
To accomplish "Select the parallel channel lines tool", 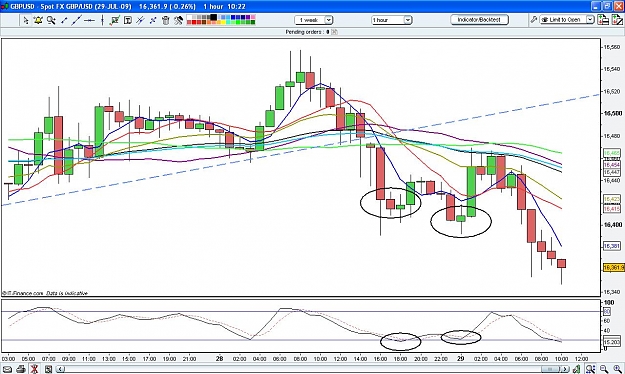I will 140,20.
